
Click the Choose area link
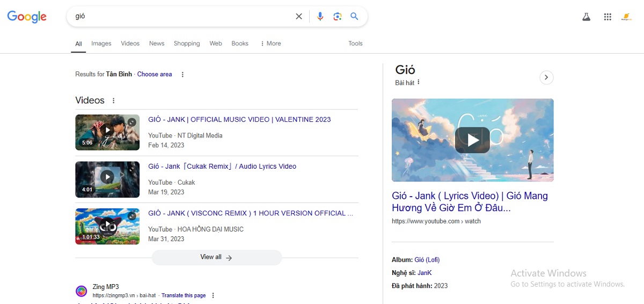pyautogui.click(x=155, y=75)
